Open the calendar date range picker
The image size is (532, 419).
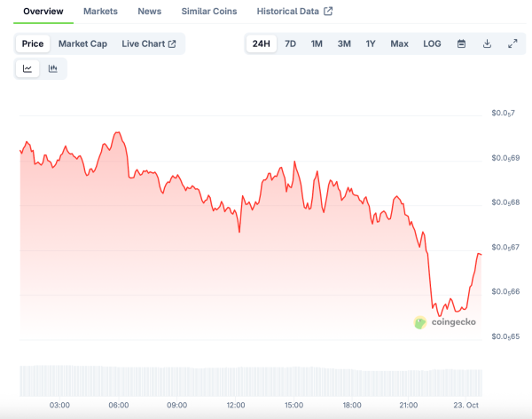pyautogui.click(x=462, y=43)
